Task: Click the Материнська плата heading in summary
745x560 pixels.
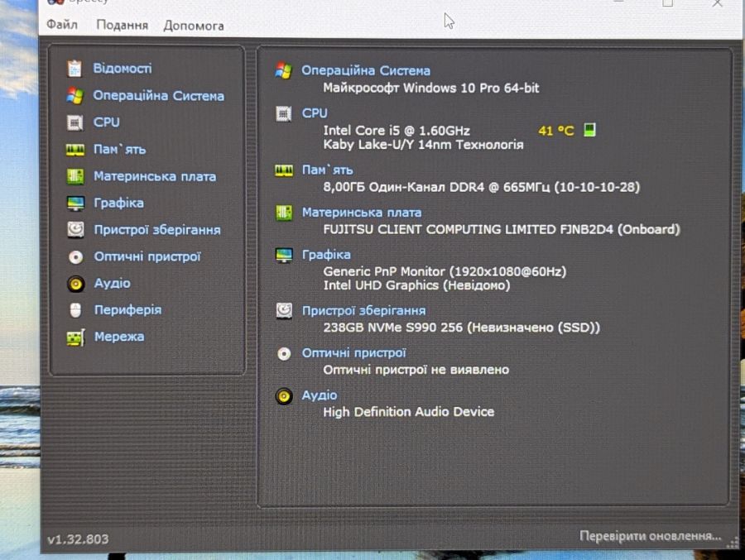Action: pyautogui.click(x=362, y=213)
